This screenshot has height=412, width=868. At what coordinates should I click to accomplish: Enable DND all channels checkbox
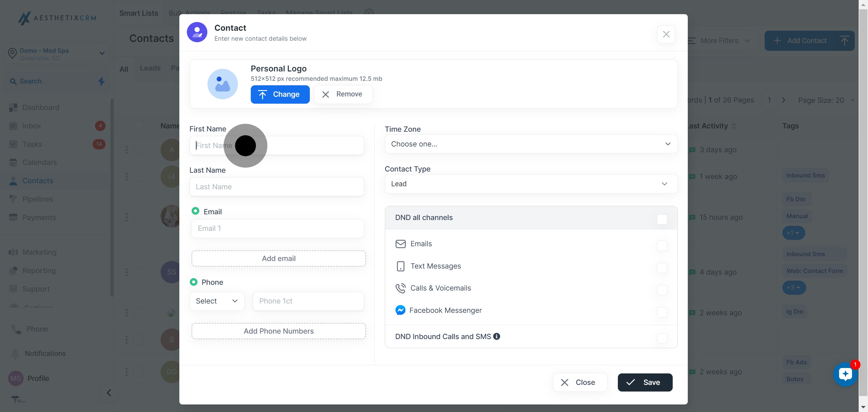(662, 219)
